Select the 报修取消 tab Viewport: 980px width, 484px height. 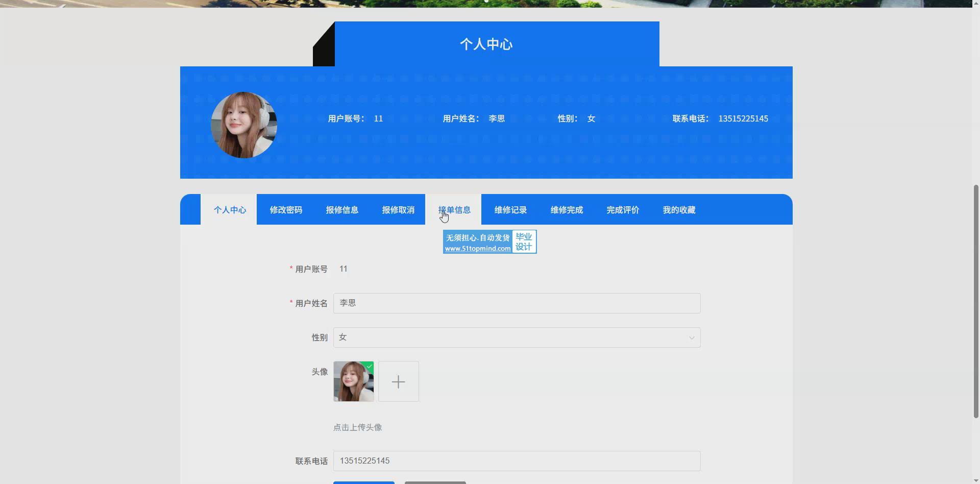pos(398,210)
